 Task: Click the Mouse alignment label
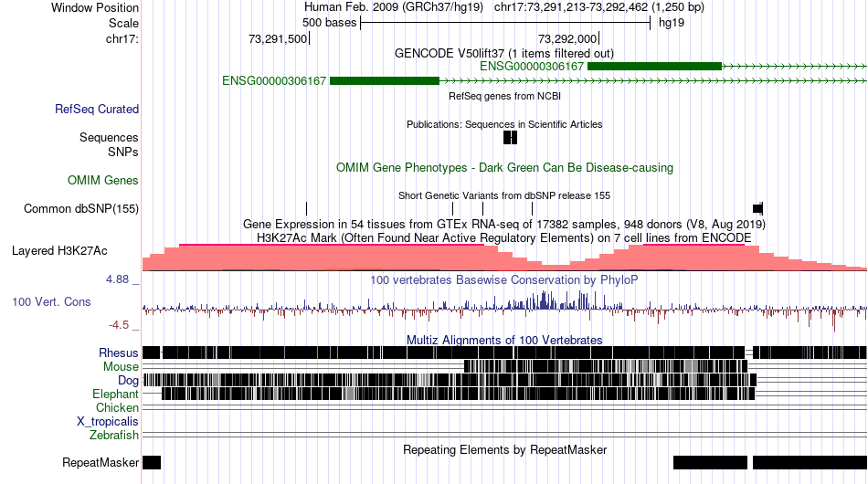[121, 367]
